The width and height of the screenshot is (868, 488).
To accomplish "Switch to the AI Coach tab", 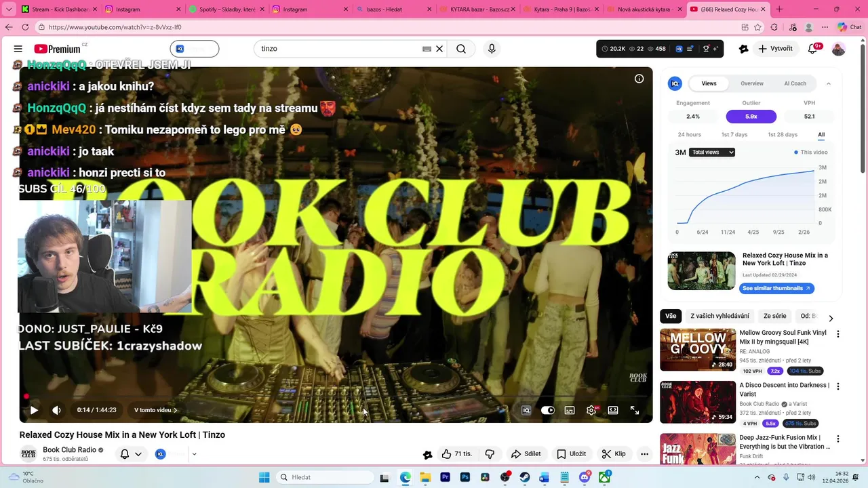I will point(795,83).
